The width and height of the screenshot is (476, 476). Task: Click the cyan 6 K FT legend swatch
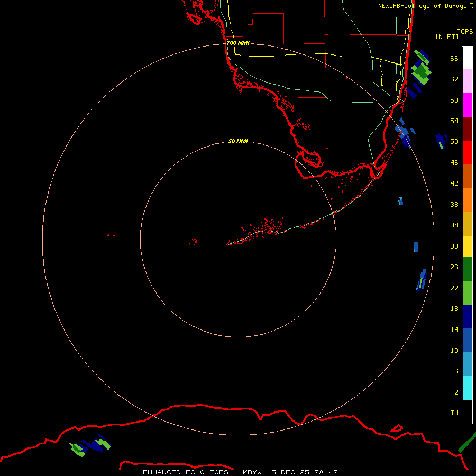point(467,388)
